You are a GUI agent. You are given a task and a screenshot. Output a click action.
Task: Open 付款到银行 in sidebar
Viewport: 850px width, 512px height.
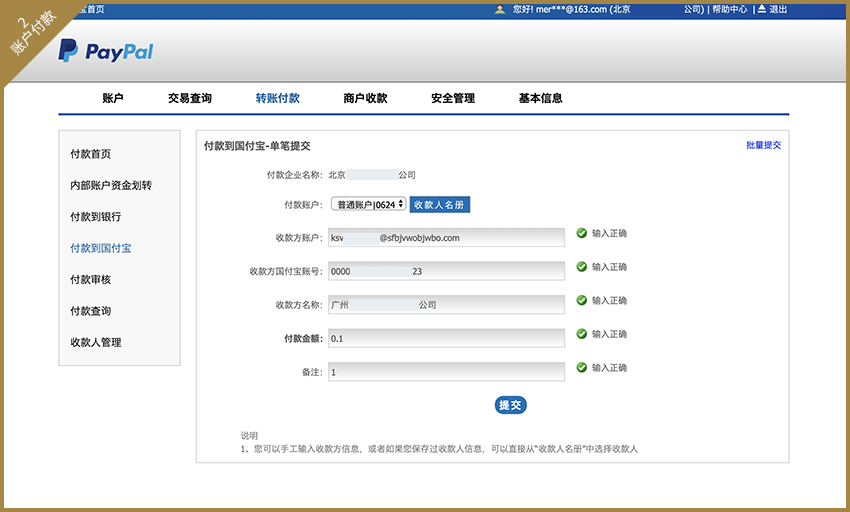point(95,217)
